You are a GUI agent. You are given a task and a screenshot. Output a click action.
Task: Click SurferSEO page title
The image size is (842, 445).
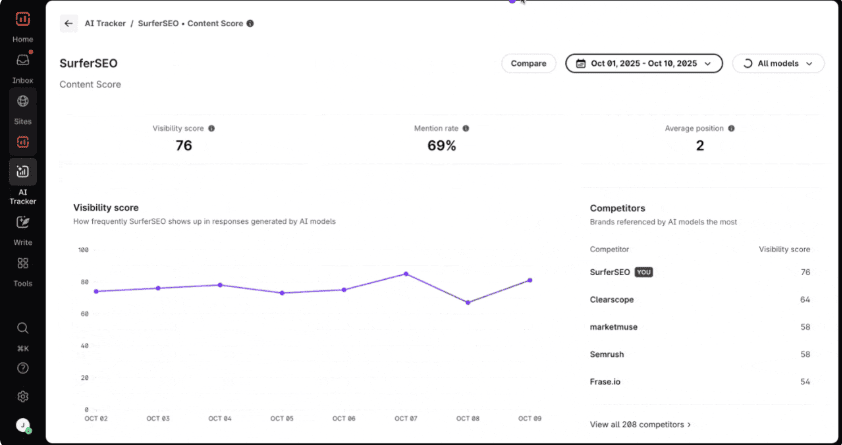point(89,63)
